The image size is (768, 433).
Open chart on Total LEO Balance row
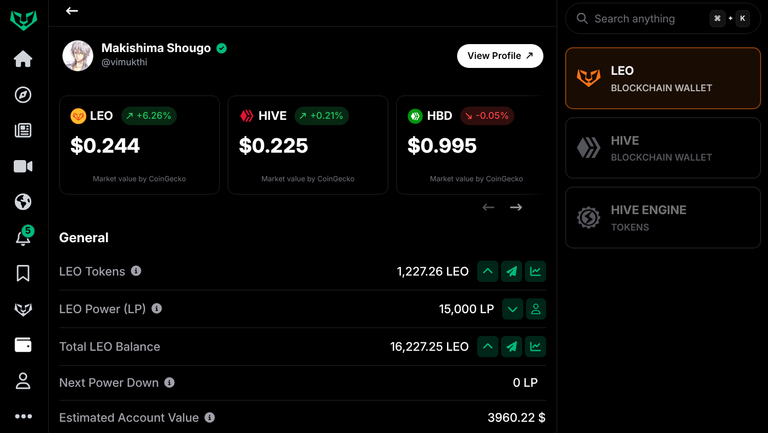click(x=535, y=347)
